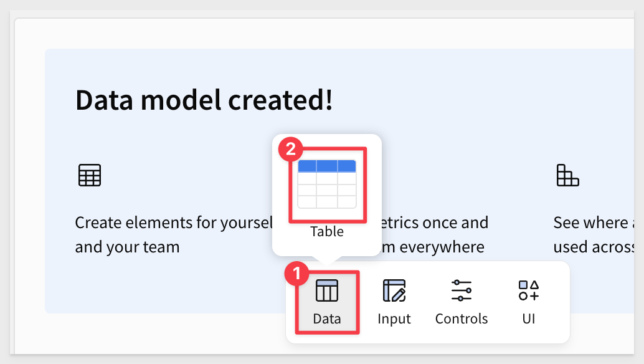
Task: Click the Controls text label
Action: (462, 318)
